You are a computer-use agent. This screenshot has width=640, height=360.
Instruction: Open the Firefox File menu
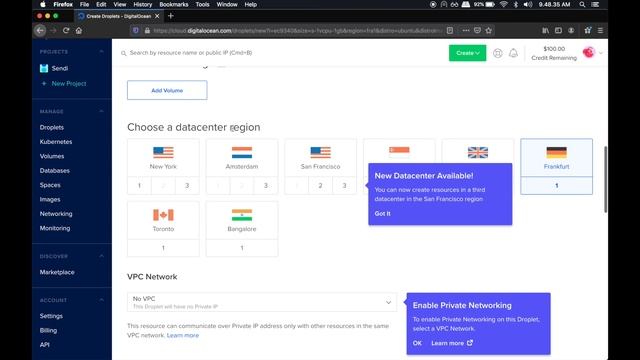pos(84,4)
